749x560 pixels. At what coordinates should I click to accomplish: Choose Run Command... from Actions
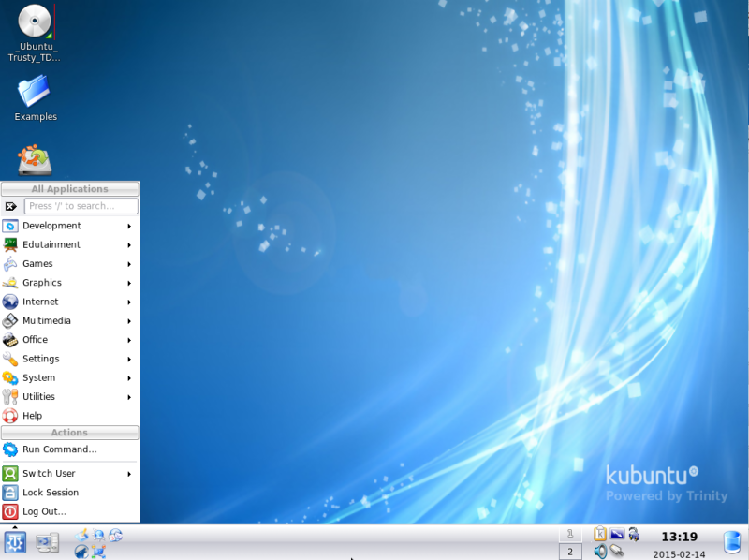click(x=69, y=449)
